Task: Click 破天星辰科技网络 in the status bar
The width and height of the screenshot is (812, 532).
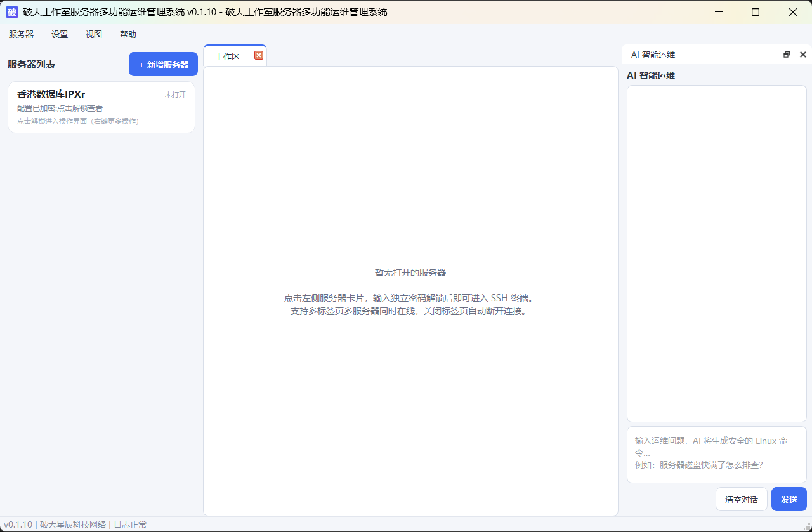Action: 73,524
